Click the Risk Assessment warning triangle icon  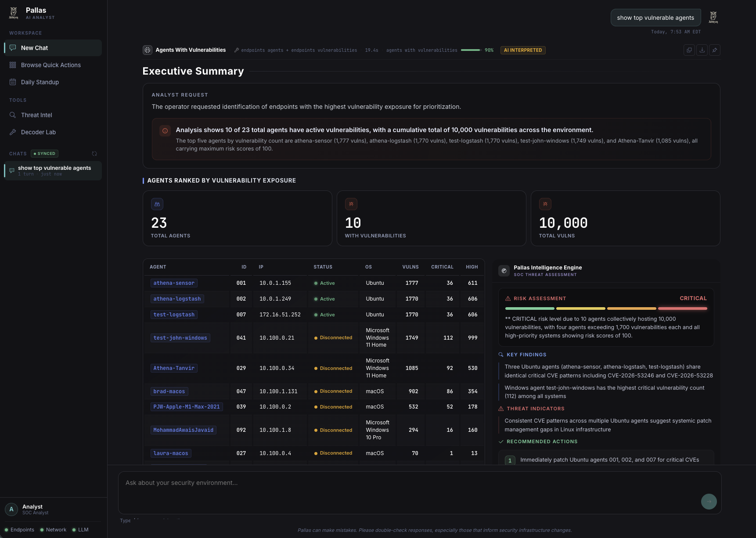(x=508, y=298)
